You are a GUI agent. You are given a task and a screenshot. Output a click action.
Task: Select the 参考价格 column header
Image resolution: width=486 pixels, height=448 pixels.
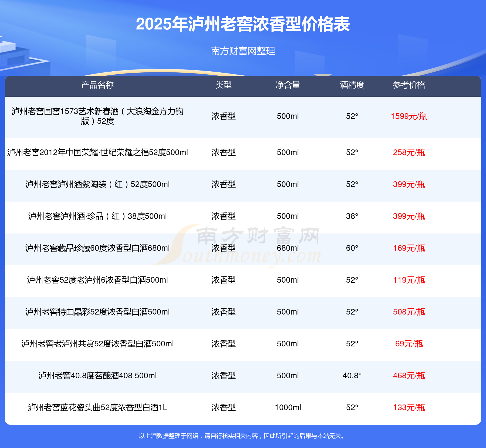(x=409, y=85)
